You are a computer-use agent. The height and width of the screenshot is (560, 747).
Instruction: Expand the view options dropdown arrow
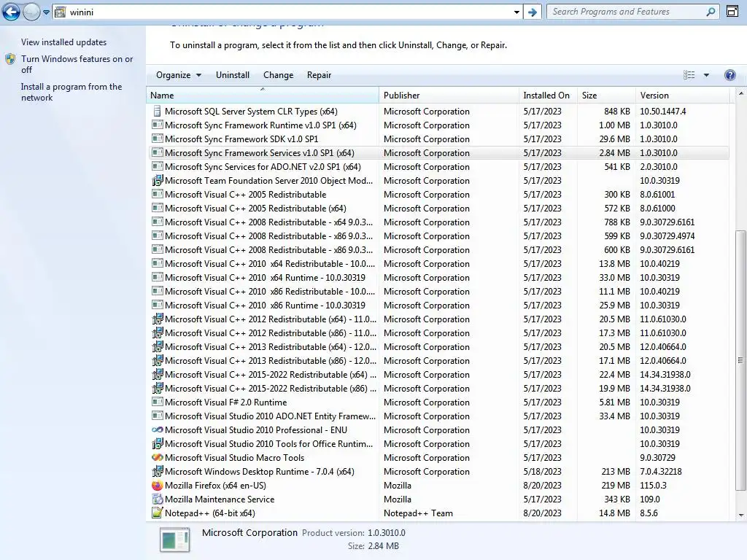[706, 75]
